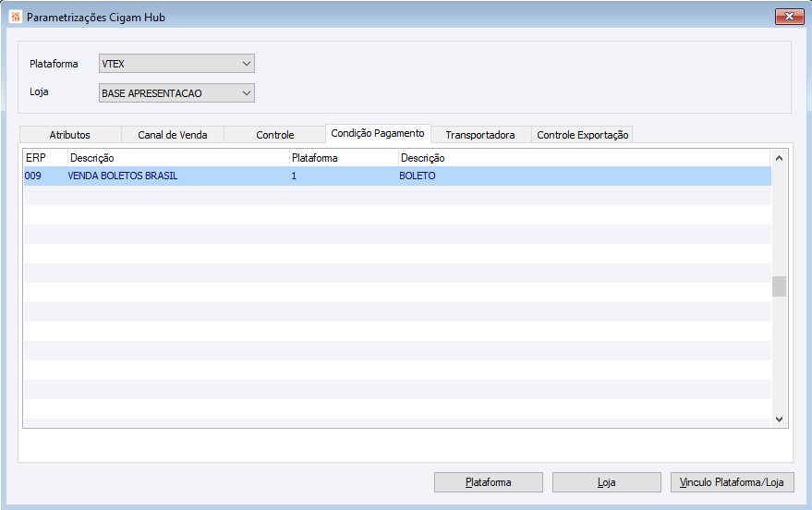Click the Descrição header after Plataforma column

[585, 158]
